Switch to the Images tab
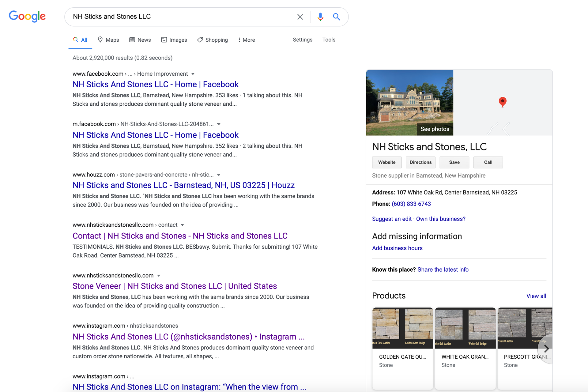 (x=174, y=40)
